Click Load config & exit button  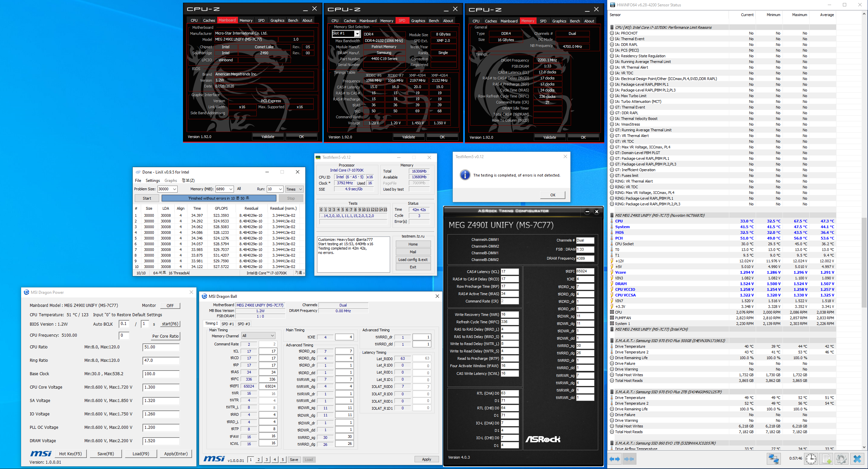[x=413, y=259]
